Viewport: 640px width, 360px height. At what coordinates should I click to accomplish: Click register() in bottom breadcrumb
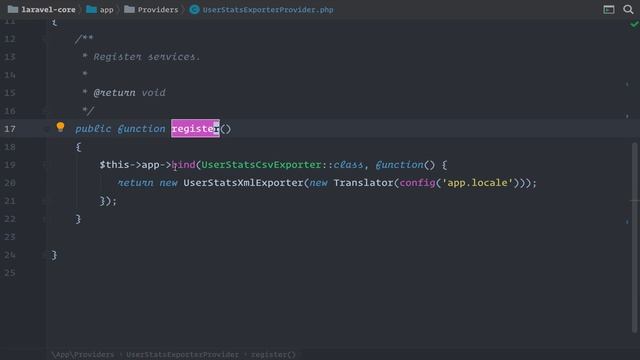pyautogui.click(x=273, y=355)
